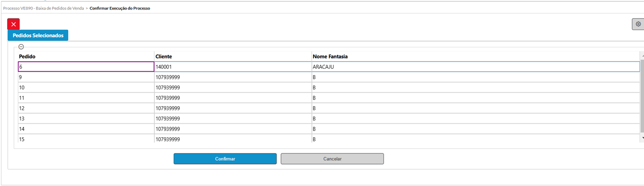Click the ARACAJU Nome Fantasia cell
The image size is (644, 186).
coord(476,67)
